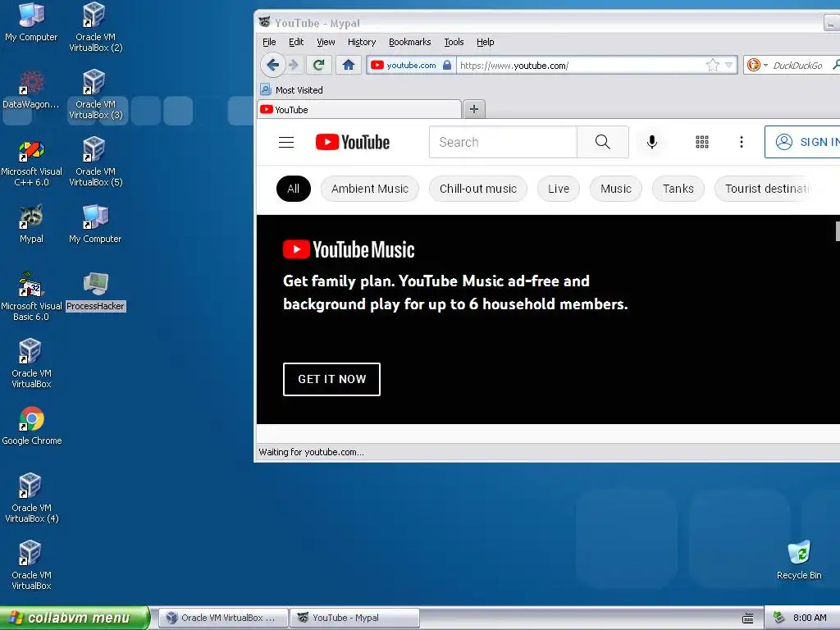
Task: Select the Ambient Music filter chip
Action: [x=370, y=189]
